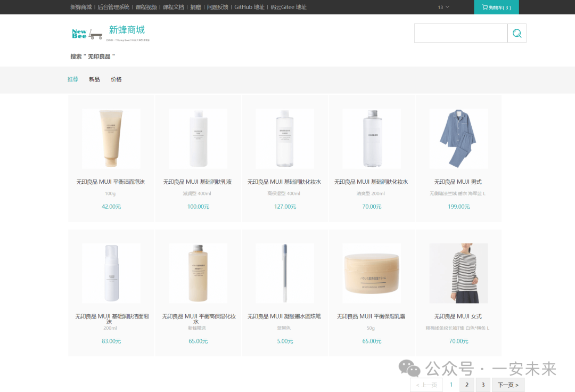This screenshot has width=575, height=392.
Task: Open the 平衡保湿乳霜 jar image
Action: coord(372,273)
